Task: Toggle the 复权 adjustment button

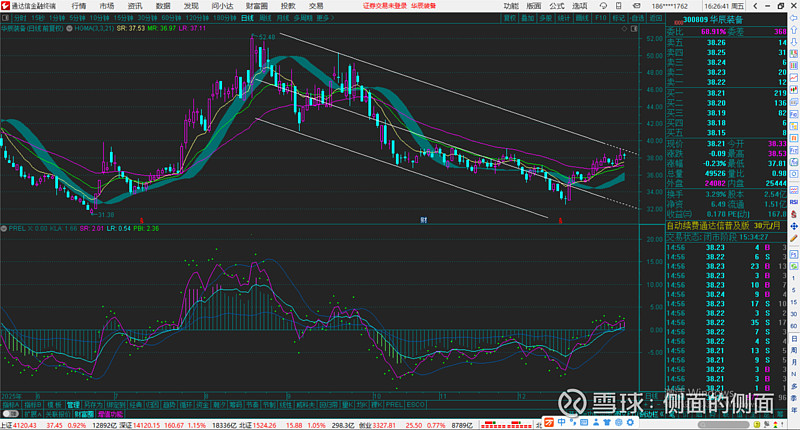Action: 510,18
